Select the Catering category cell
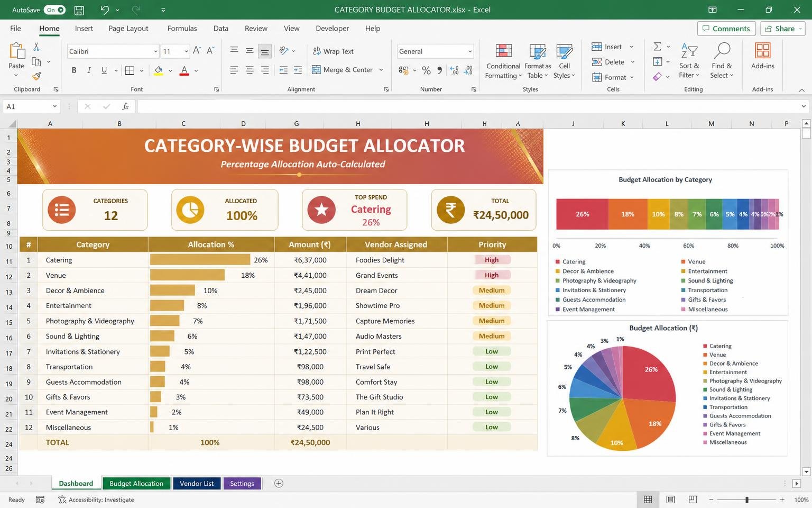The width and height of the screenshot is (812, 508). 93,260
